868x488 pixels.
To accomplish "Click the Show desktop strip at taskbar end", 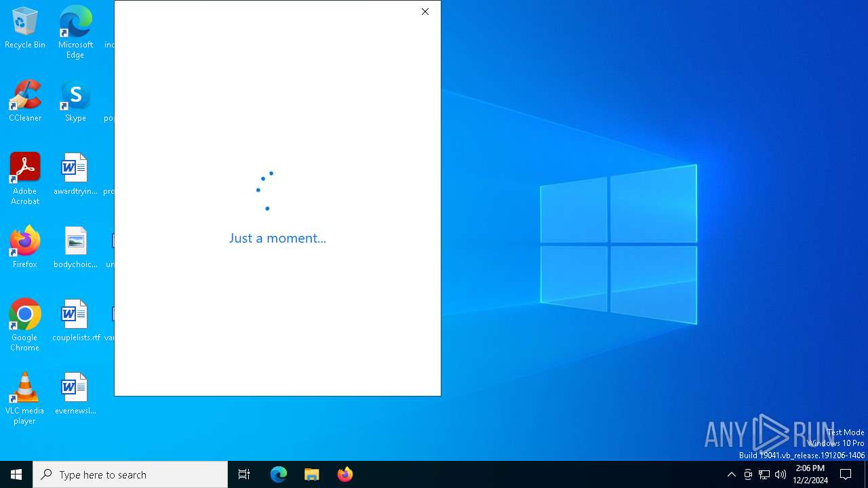I will (x=866, y=474).
